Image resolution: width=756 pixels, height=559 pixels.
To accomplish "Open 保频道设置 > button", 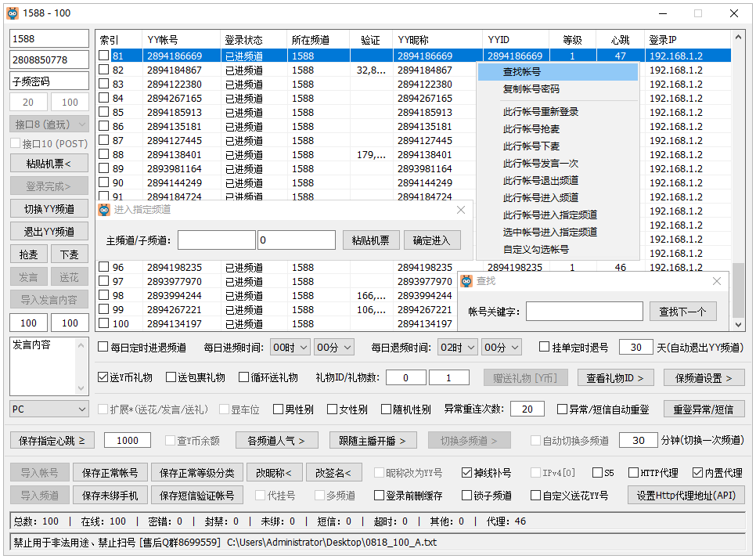I will coord(704,378).
